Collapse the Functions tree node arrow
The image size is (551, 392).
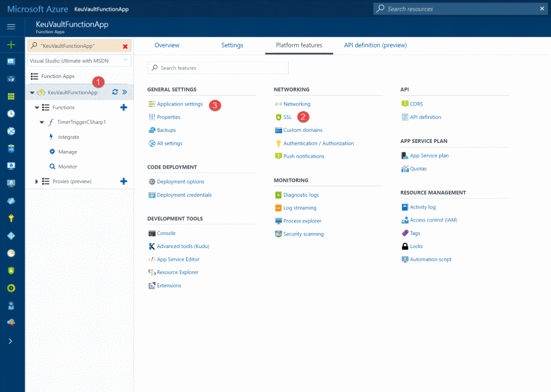click(x=37, y=108)
